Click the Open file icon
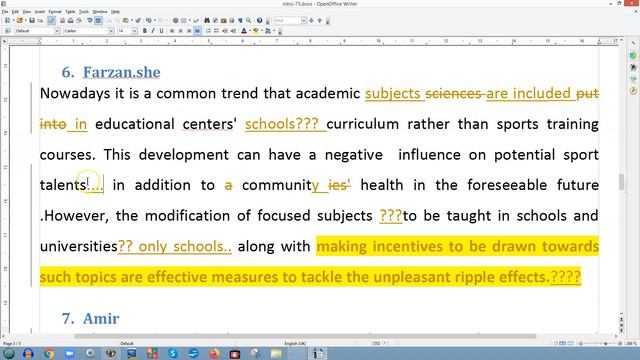The image size is (640, 360). coord(19,20)
